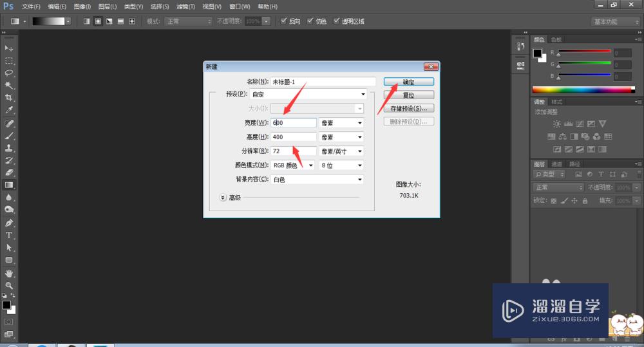Viewport: 644px width, 347px height.
Task: Open the 图像(I) menu
Action: click(x=82, y=6)
